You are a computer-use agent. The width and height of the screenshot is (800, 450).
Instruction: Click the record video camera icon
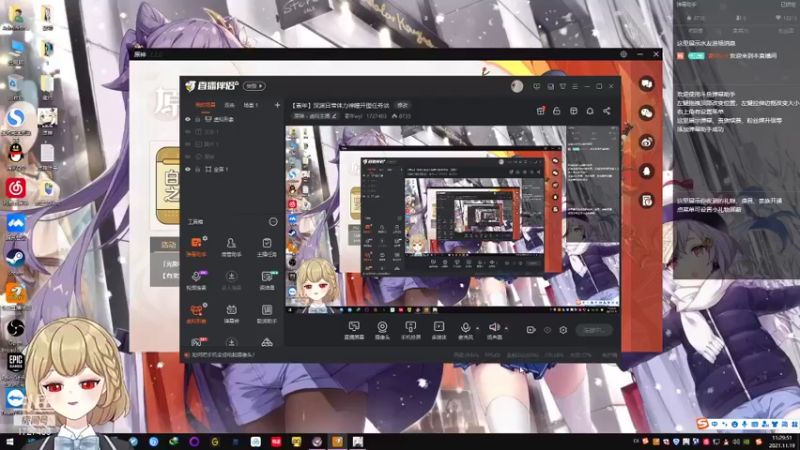tap(531, 330)
